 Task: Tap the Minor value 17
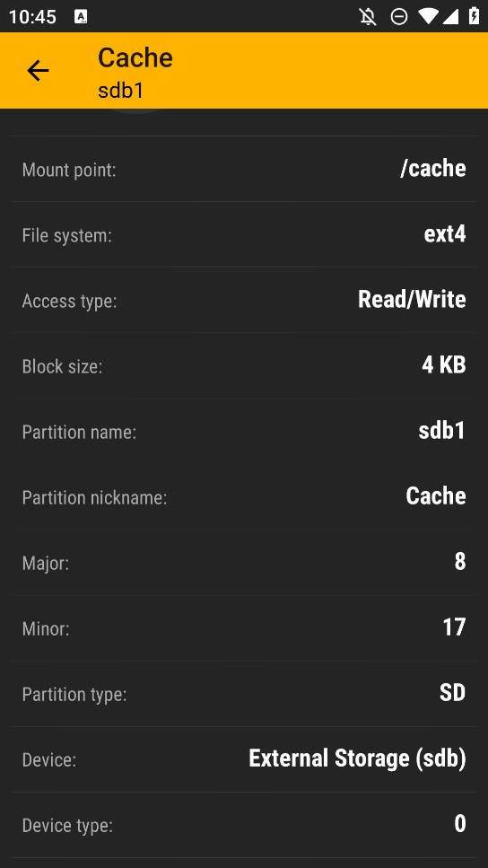click(454, 627)
